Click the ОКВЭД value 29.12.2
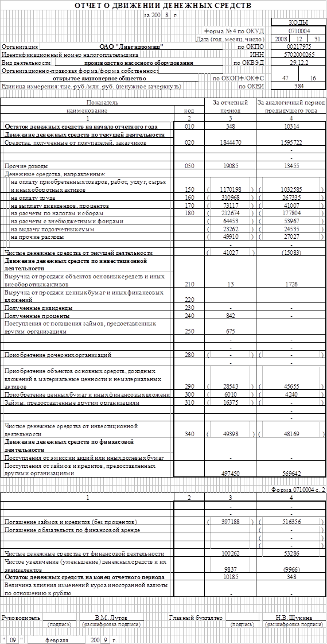Viewport: 327px width, 644px height. [299, 63]
